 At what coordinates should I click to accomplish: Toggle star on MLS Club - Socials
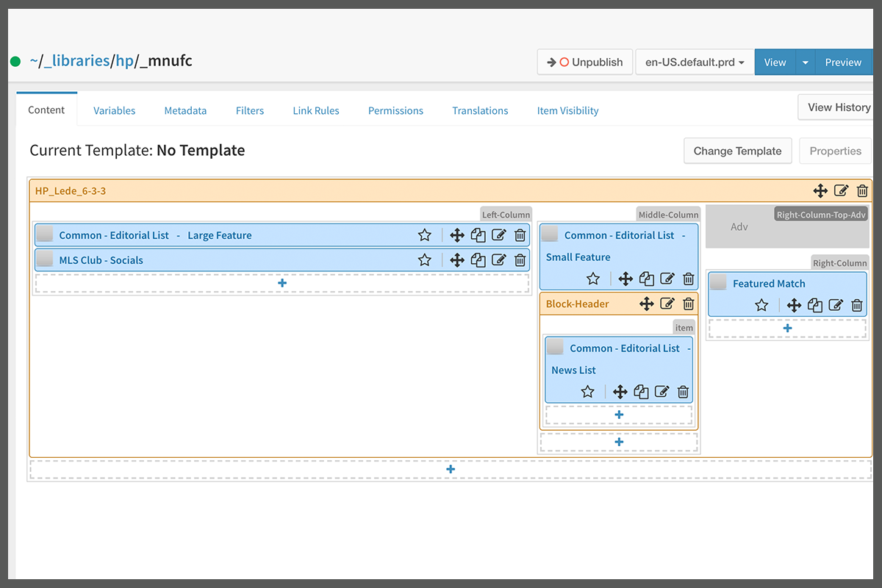tap(424, 260)
